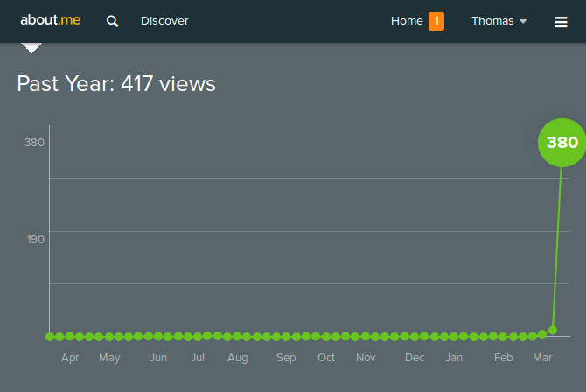
Task: Click the Jul month label
Action: 198,358
